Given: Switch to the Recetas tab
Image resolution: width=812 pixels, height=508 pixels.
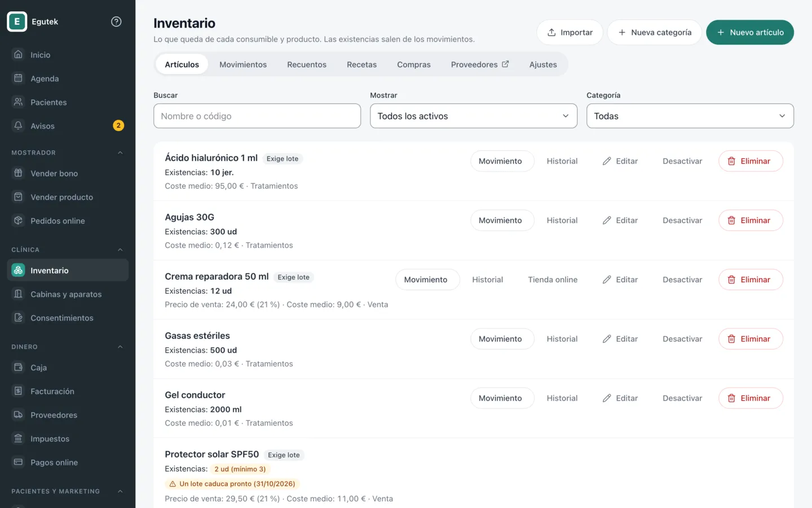Looking at the screenshot, I should pos(361,64).
